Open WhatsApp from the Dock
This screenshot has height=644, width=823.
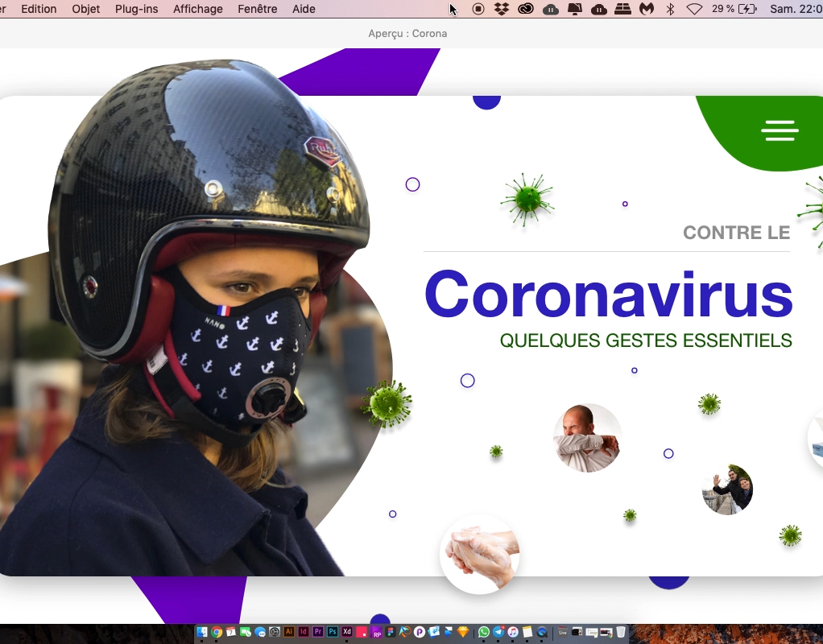pos(484,632)
